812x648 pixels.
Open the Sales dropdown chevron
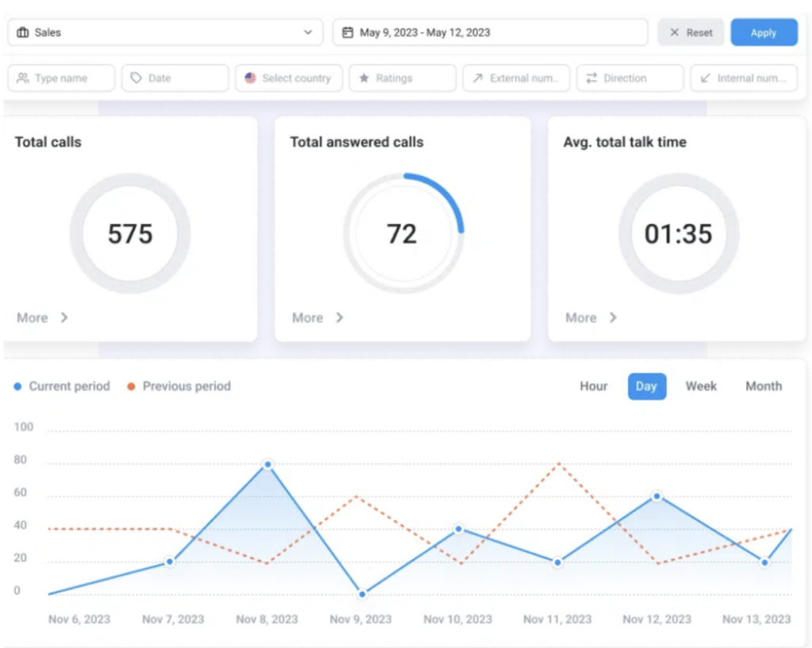point(308,33)
